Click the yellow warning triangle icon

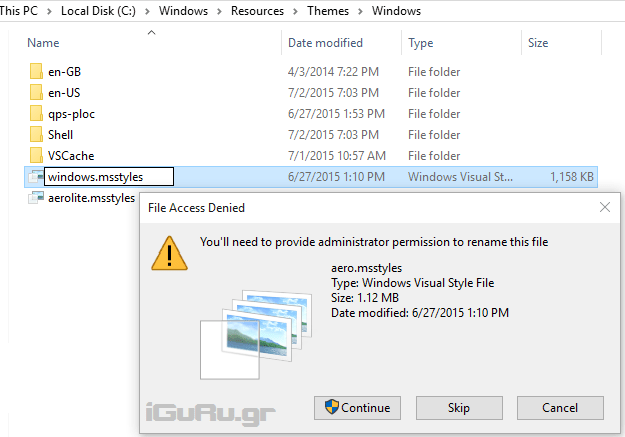[x=169, y=252]
